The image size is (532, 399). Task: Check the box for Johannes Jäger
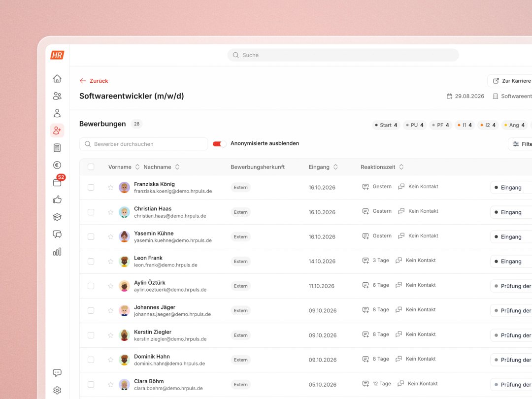(x=91, y=310)
